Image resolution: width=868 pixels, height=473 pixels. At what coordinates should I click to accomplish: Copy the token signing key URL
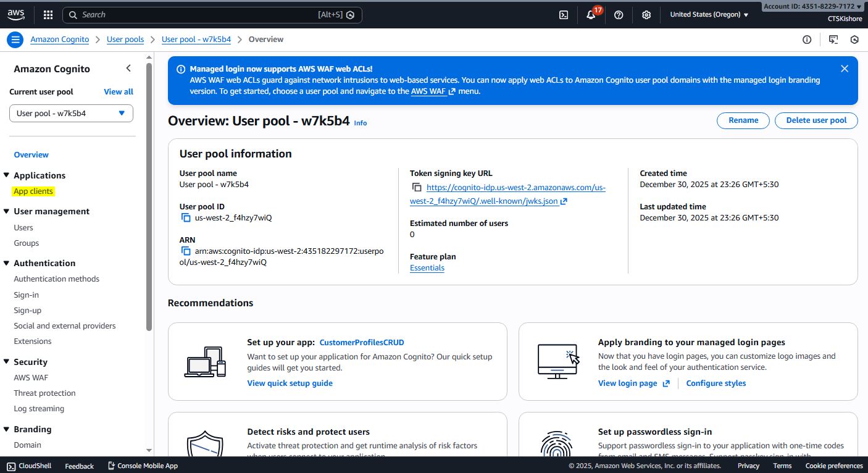tap(417, 188)
